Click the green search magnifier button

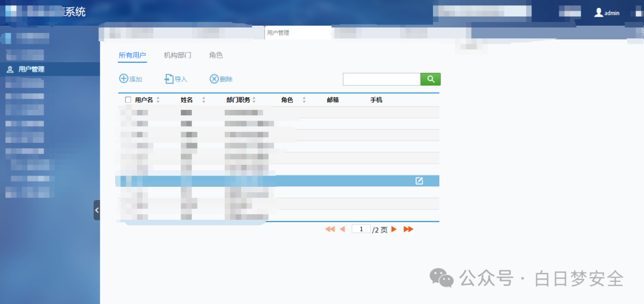click(431, 79)
